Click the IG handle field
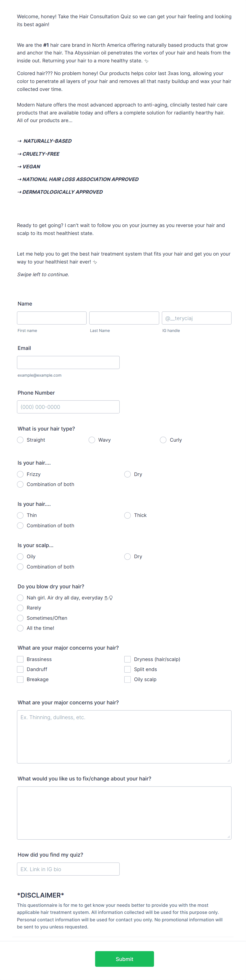 pyautogui.click(x=197, y=318)
